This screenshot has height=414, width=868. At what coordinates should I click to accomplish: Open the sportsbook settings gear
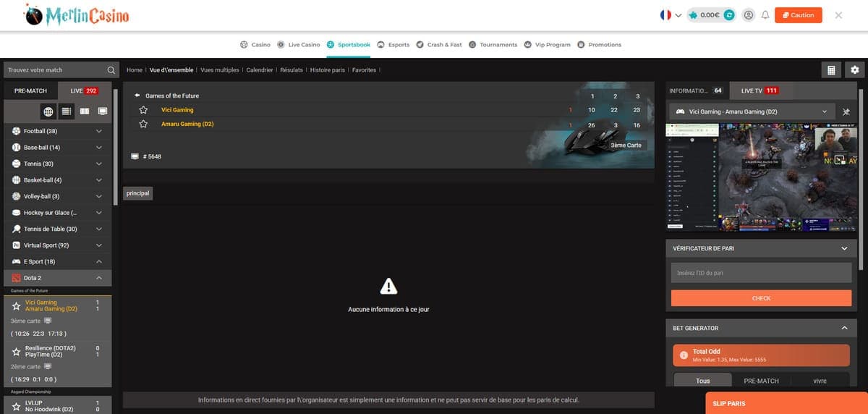click(855, 69)
